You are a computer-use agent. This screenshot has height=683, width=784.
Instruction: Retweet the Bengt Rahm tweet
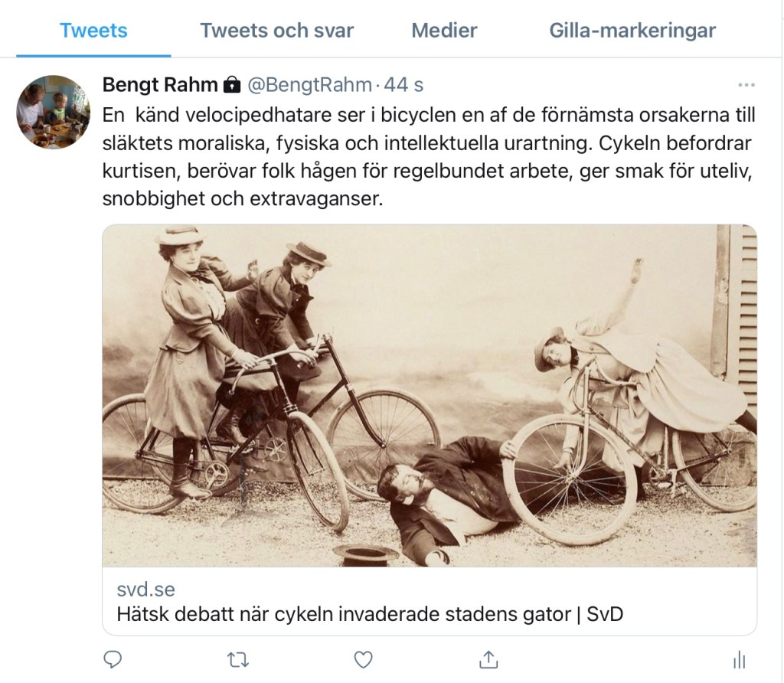(x=238, y=661)
